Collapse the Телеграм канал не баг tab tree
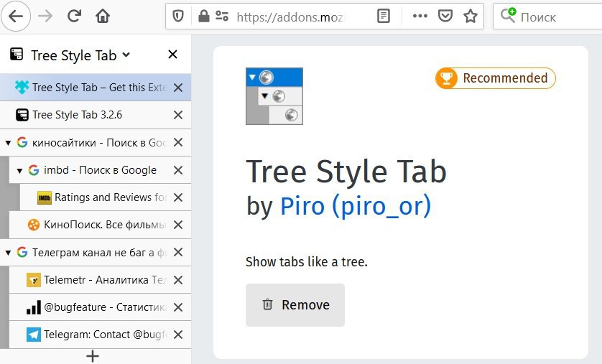This screenshot has width=602, height=364. (x=8, y=253)
